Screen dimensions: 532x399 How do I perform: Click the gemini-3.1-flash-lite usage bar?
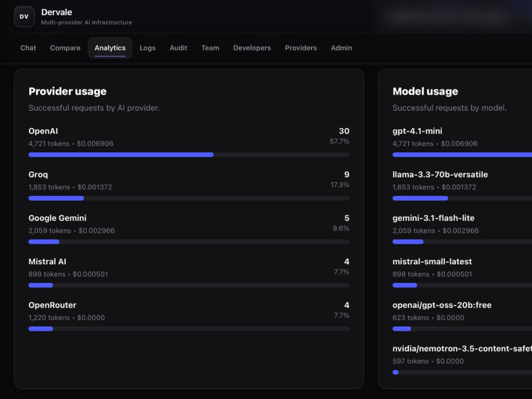(x=462, y=242)
